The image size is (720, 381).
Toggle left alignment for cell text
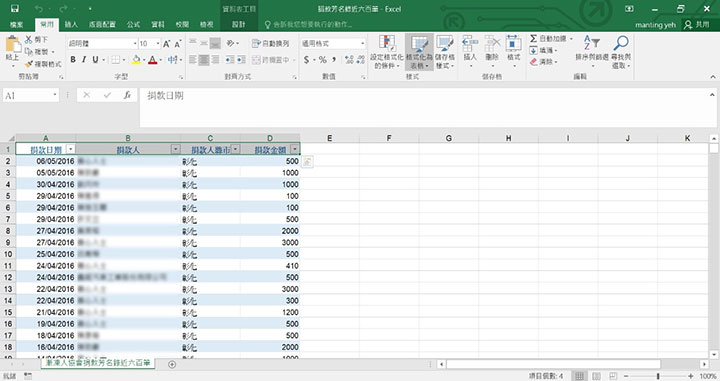tap(193, 60)
